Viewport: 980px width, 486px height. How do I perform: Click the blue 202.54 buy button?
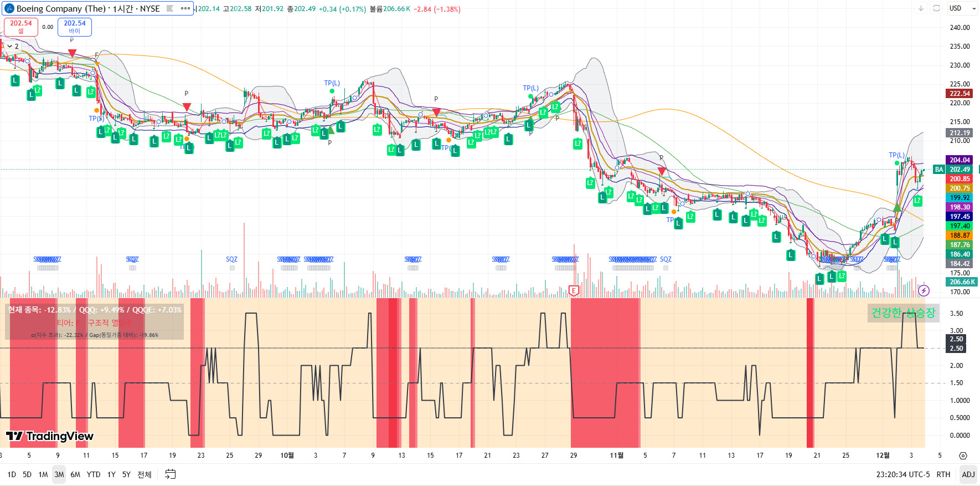pos(75,27)
